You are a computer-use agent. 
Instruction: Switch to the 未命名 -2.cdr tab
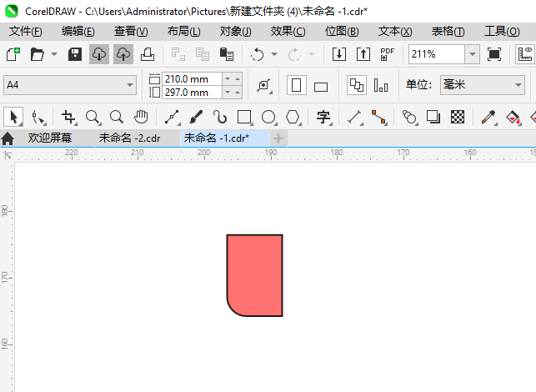129,138
